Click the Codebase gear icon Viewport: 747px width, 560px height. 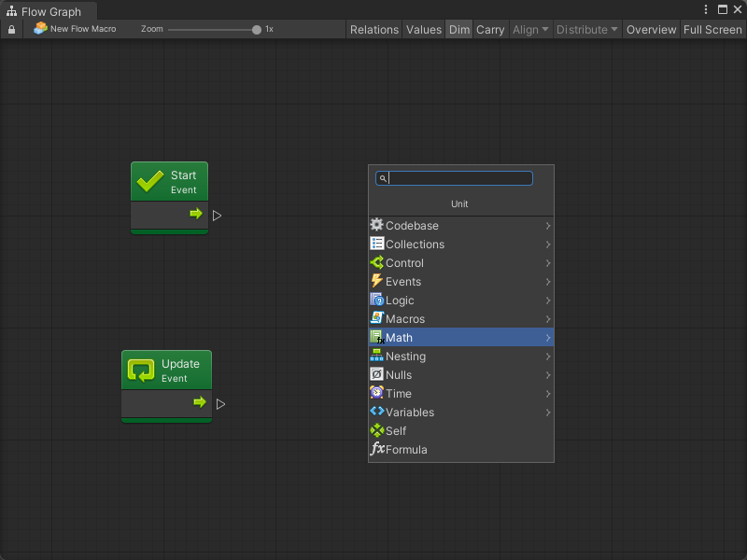[x=377, y=225]
